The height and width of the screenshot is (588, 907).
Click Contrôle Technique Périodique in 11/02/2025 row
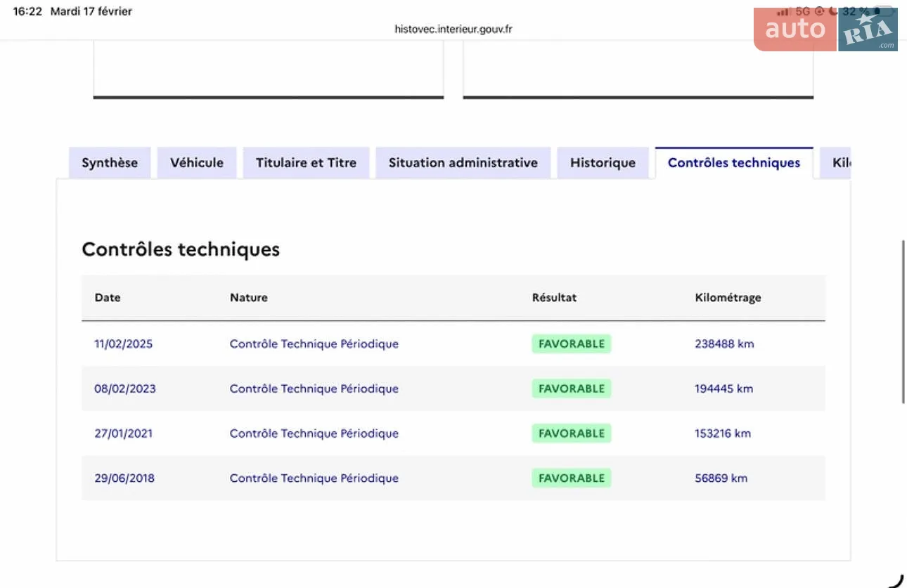tap(314, 344)
